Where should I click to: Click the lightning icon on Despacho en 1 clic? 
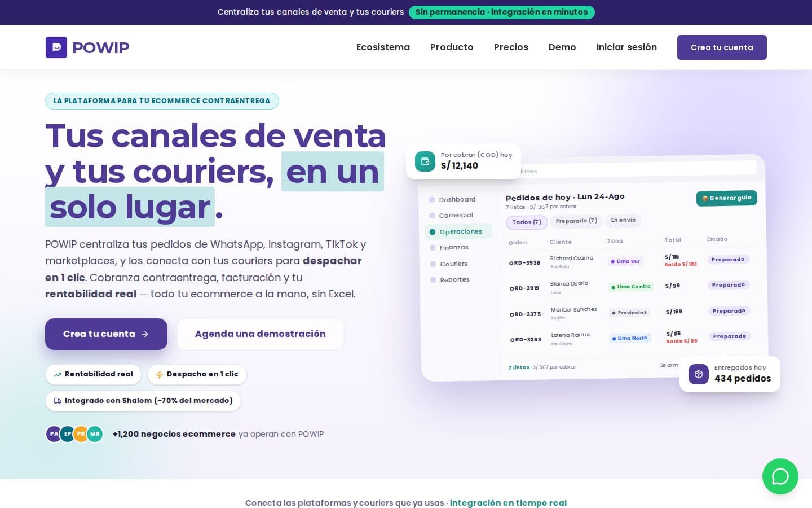click(160, 374)
